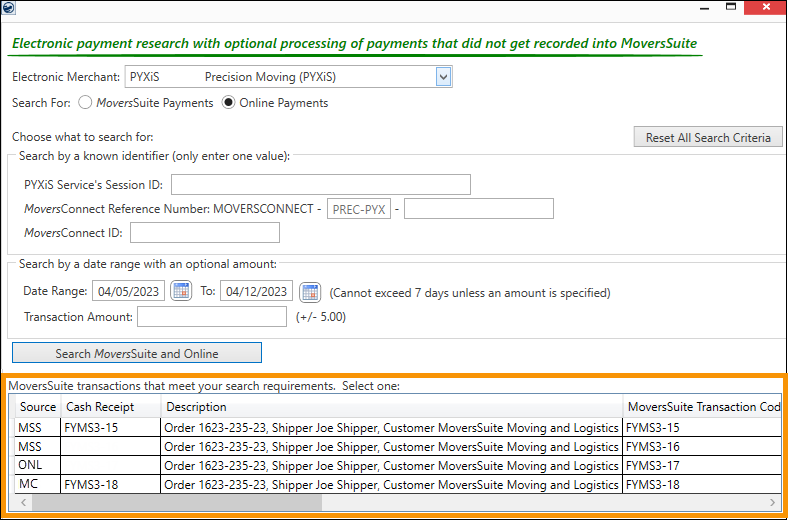Viewport: 788px width, 520px height.
Task: Click the PYXiS Service's Session ID field
Action: tap(320, 184)
